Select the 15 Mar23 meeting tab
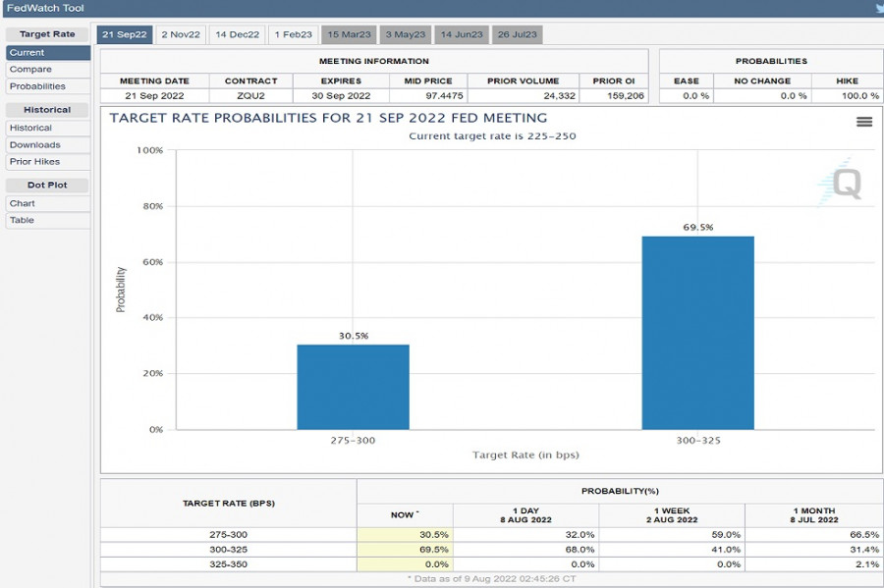The image size is (884, 588). [350, 34]
